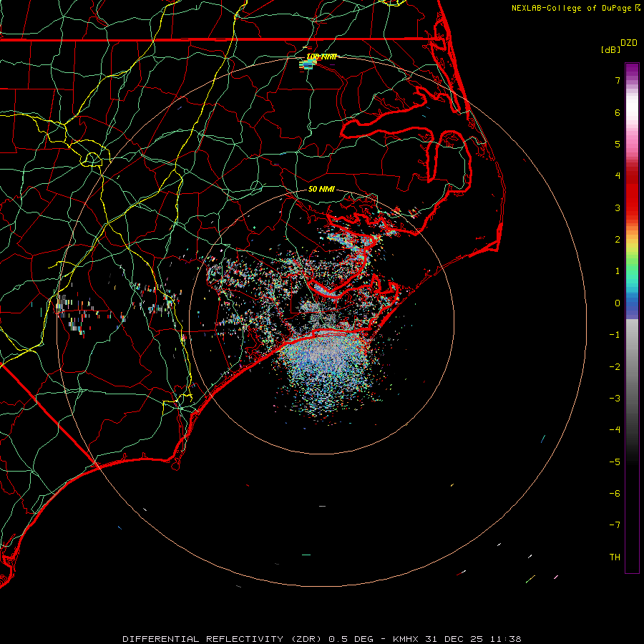
Task: Select the 50 NMI range ring label
Action: click(x=321, y=189)
